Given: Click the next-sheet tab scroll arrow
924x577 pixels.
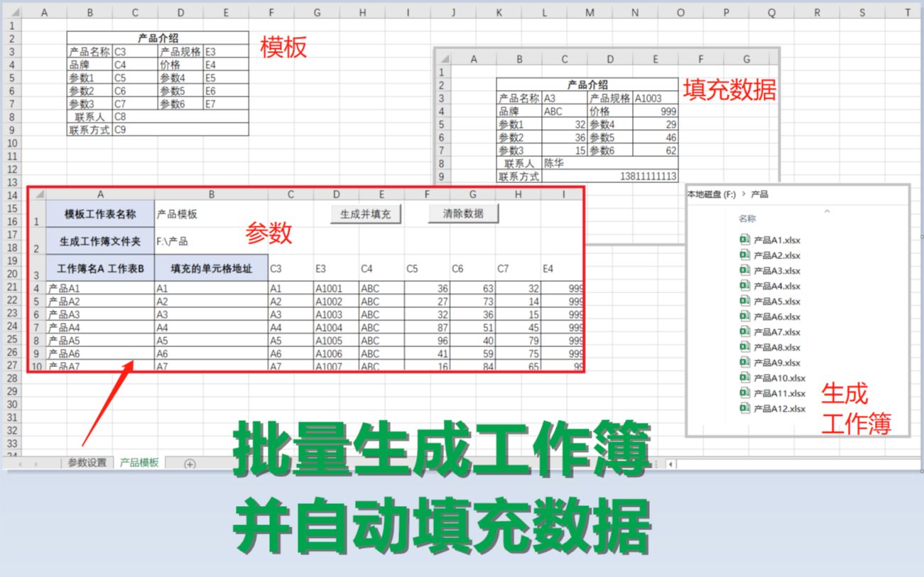Looking at the screenshot, I should pos(37,463).
